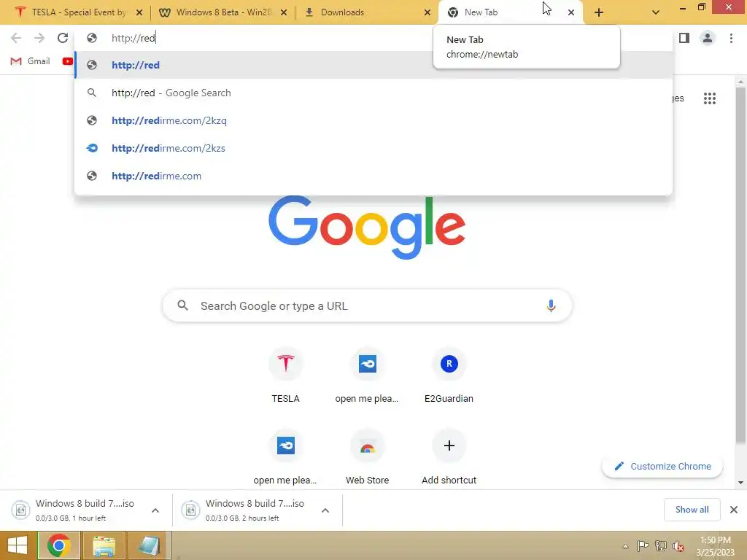Expand options for download with 2 hours left
The image size is (747, 560).
tap(325, 510)
